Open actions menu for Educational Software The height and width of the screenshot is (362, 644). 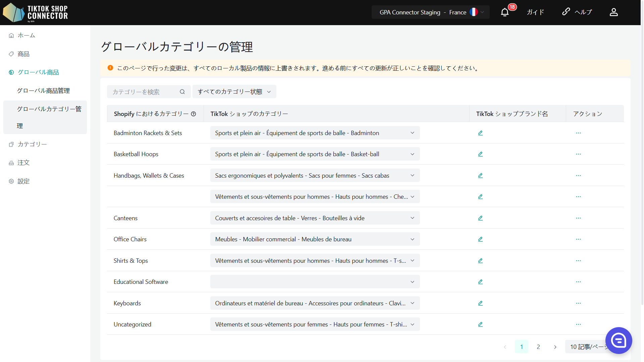pos(579,282)
